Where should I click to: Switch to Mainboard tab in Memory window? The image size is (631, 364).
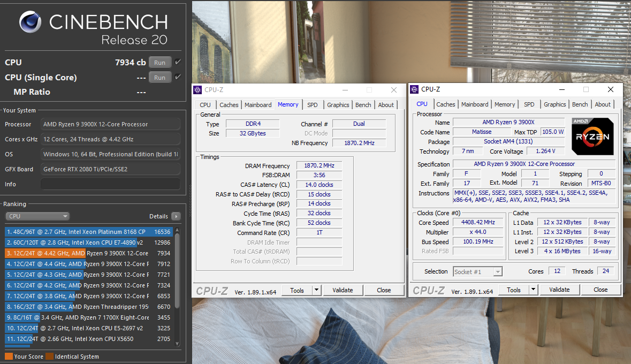click(x=258, y=105)
